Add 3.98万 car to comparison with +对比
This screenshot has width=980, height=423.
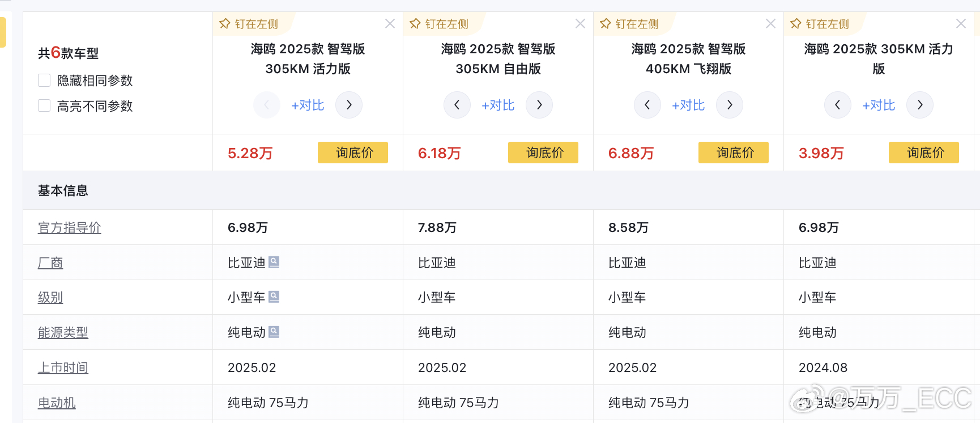879,105
